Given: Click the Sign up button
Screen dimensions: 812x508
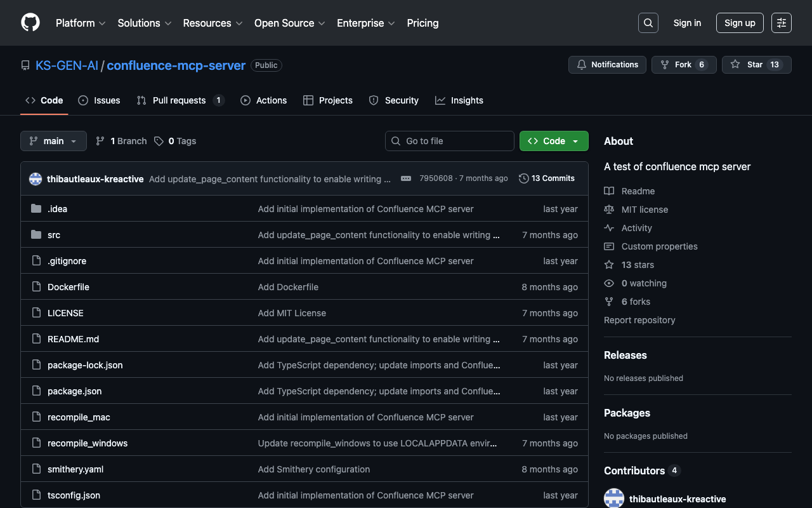Looking at the screenshot, I should 740,23.
